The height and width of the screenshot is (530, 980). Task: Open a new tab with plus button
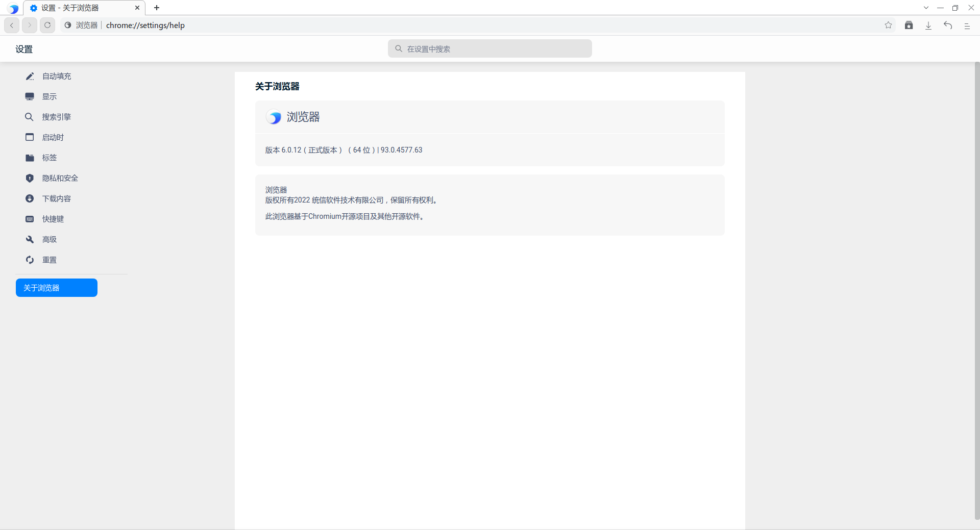(x=157, y=8)
